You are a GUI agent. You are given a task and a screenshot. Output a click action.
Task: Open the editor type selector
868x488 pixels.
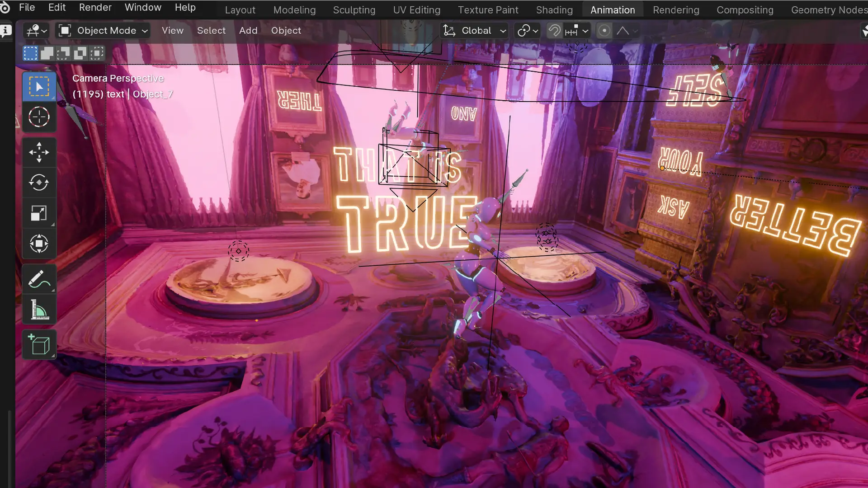tap(37, 31)
